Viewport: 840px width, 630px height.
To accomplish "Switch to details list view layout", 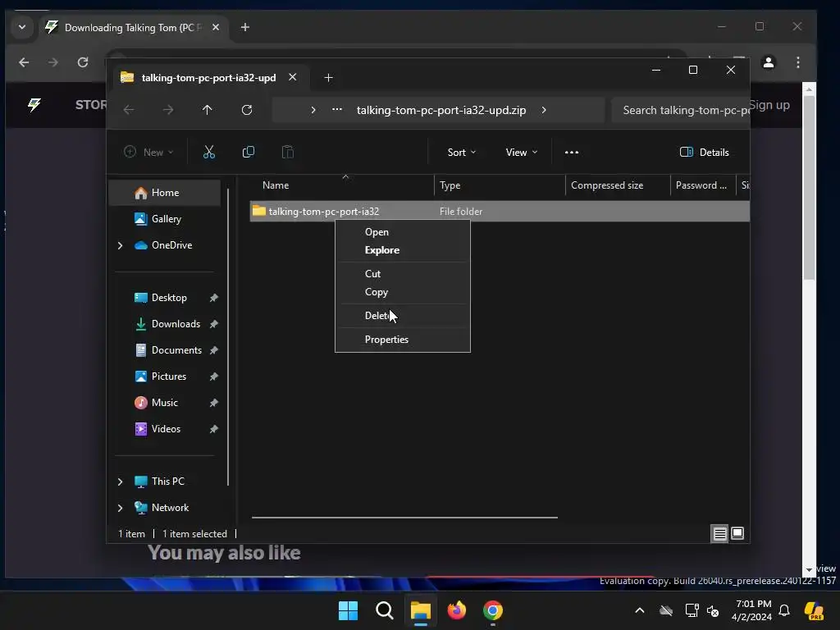I will (719, 533).
